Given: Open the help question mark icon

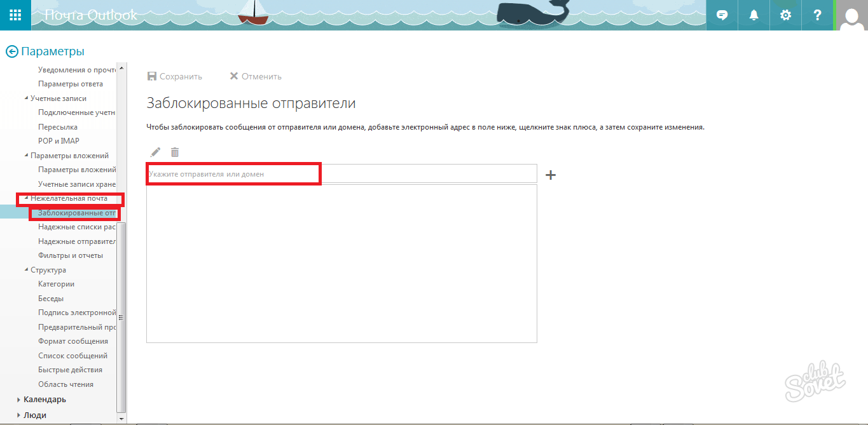Looking at the screenshot, I should [817, 15].
